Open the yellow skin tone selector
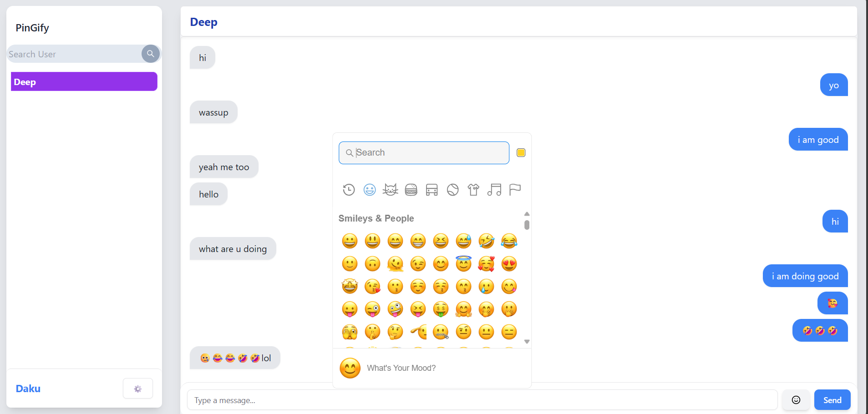The width and height of the screenshot is (868, 414). click(521, 153)
